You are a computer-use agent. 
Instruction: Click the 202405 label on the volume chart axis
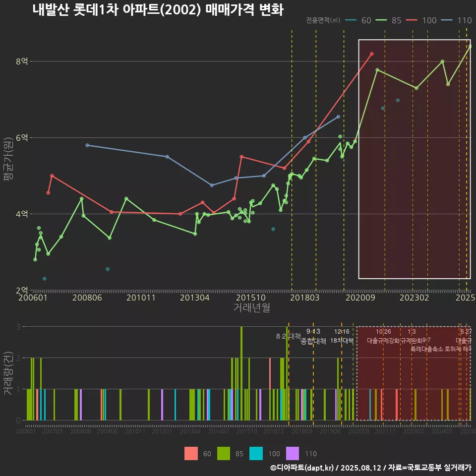tap(442, 431)
